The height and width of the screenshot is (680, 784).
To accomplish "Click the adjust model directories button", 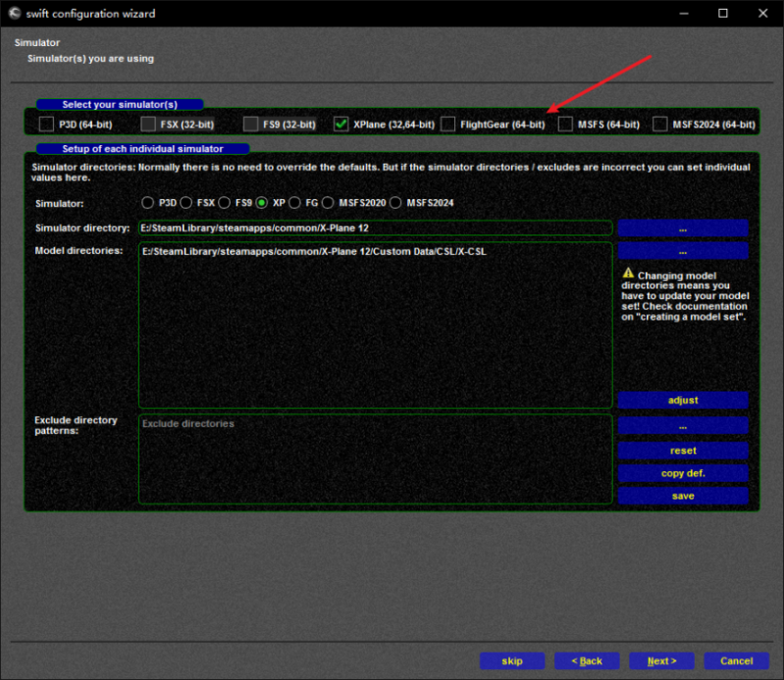I will click(682, 400).
